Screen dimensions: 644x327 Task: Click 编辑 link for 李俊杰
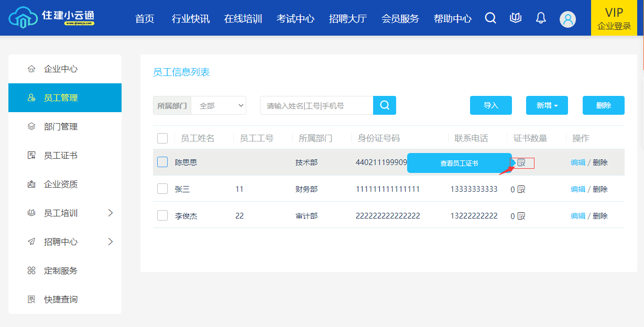tap(577, 216)
